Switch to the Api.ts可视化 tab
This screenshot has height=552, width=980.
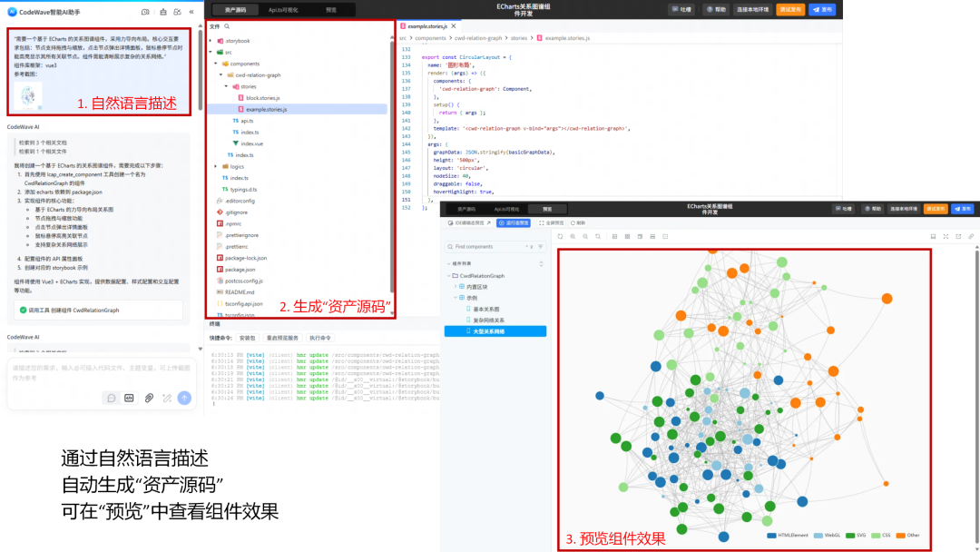click(283, 9)
